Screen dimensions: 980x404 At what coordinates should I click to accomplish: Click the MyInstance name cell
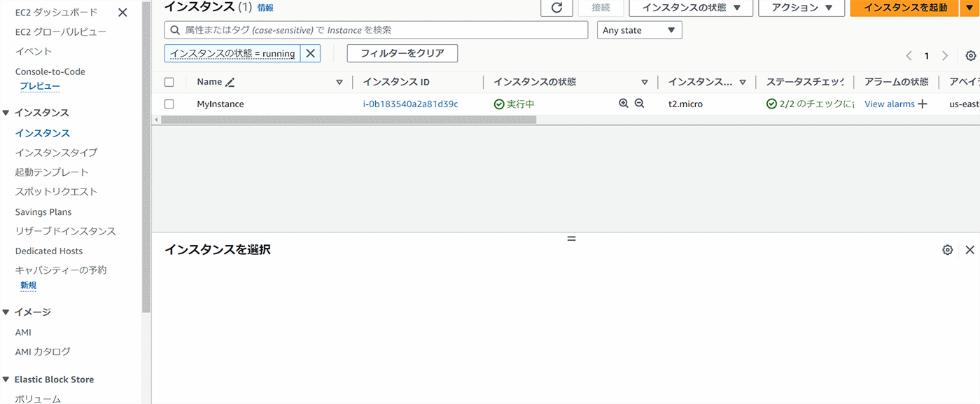click(x=220, y=104)
